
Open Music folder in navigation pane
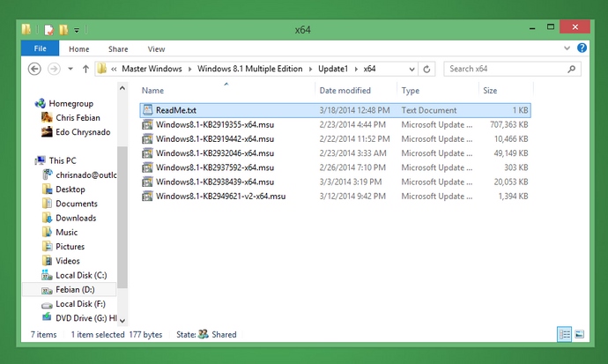(66, 232)
